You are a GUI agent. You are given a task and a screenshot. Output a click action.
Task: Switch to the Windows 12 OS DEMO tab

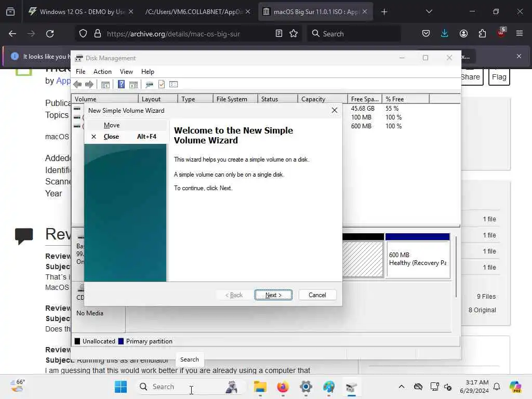80,11
